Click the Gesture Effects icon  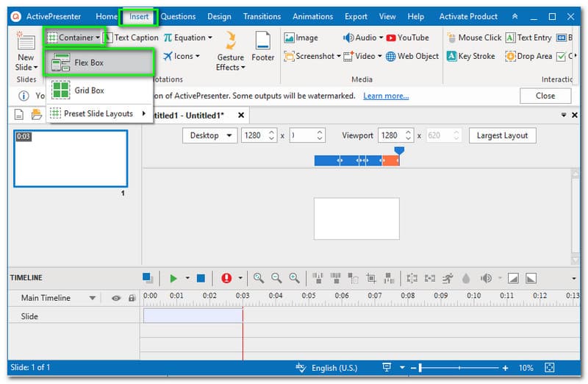coord(230,41)
